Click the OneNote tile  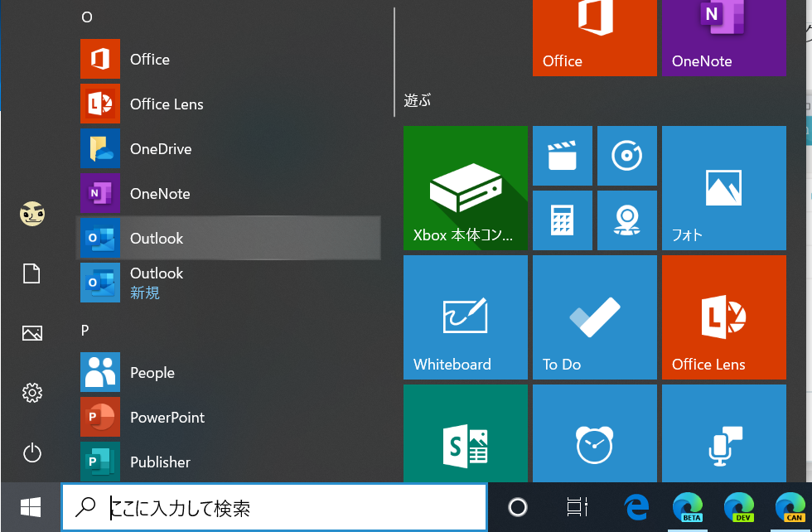[724, 38]
